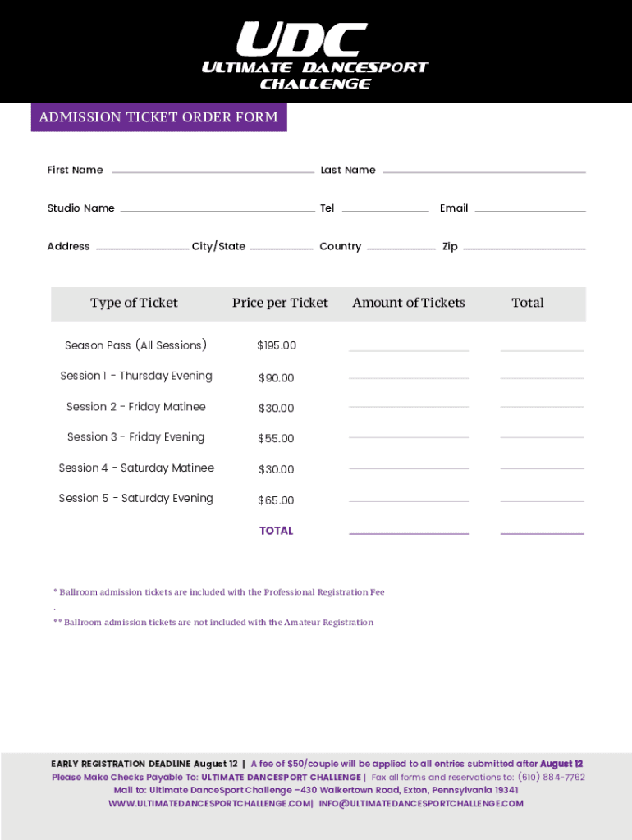Focus the Email field
Viewport: 632px width, 840px height.
point(530,207)
